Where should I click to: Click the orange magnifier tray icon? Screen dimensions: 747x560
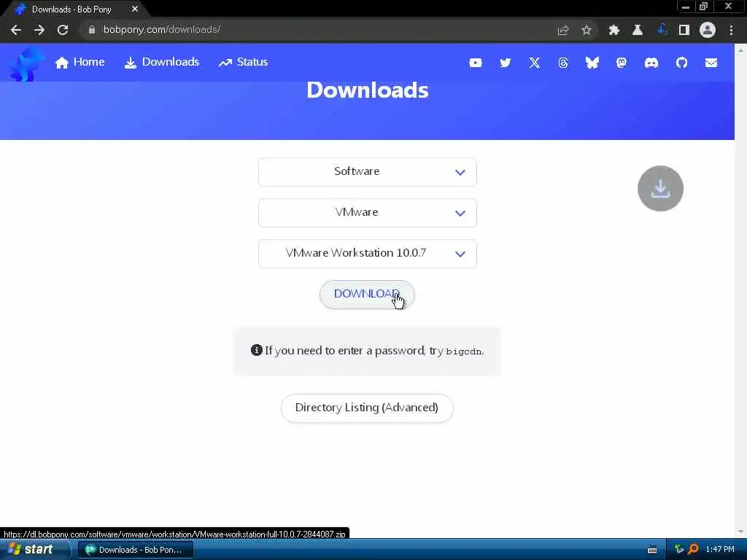[x=693, y=550]
